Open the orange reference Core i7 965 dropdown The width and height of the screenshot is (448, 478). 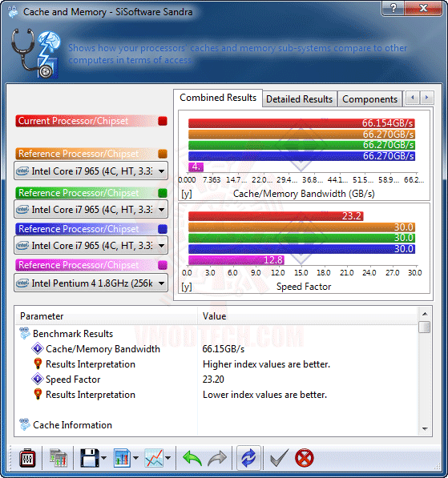coord(91,171)
